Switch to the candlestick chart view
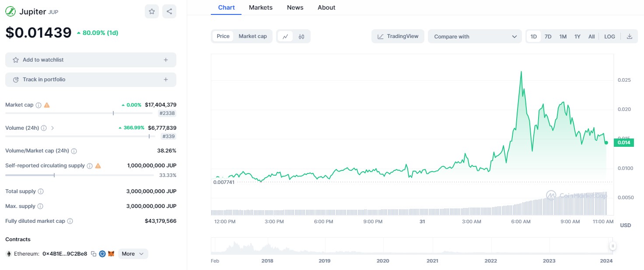Screen dimensions: 644x270 [301, 37]
